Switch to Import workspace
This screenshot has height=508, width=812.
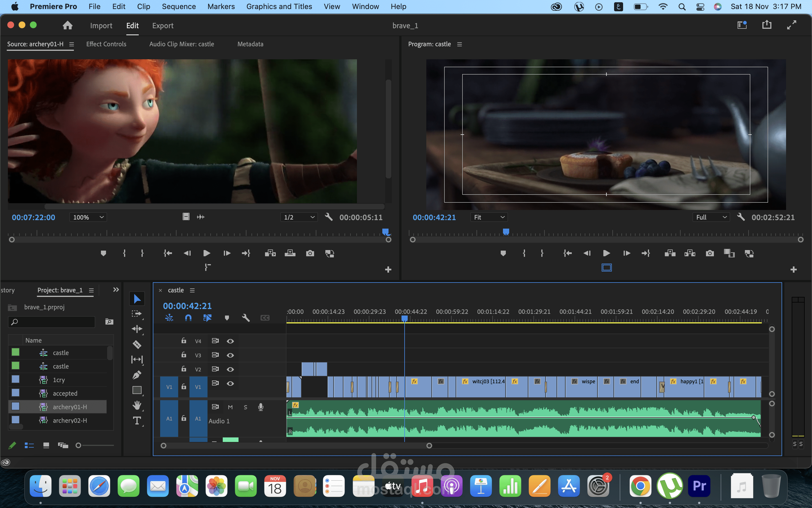(101, 25)
